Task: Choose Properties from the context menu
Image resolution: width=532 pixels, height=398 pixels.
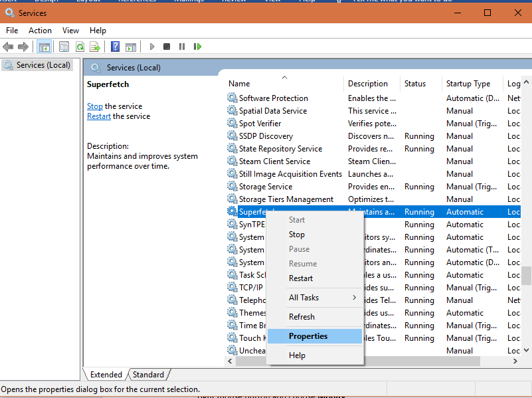Action: pyautogui.click(x=315, y=336)
